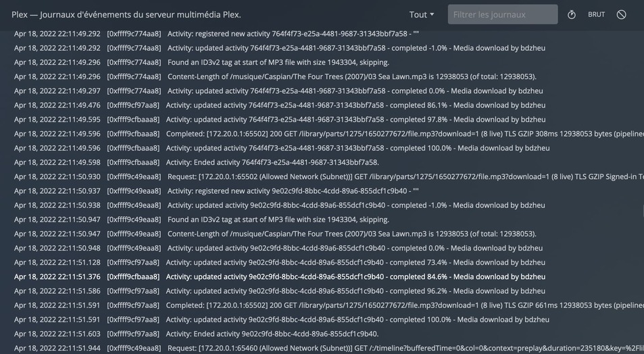Click the 'Ended activity 764f4f73' log line

(x=272, y=162)
